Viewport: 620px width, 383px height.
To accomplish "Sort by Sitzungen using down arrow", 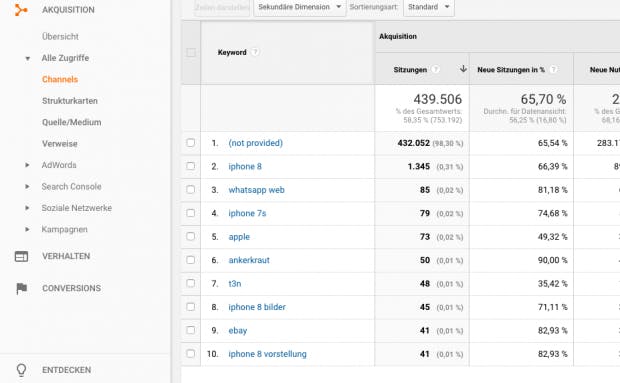I will [x=463, y=69].
